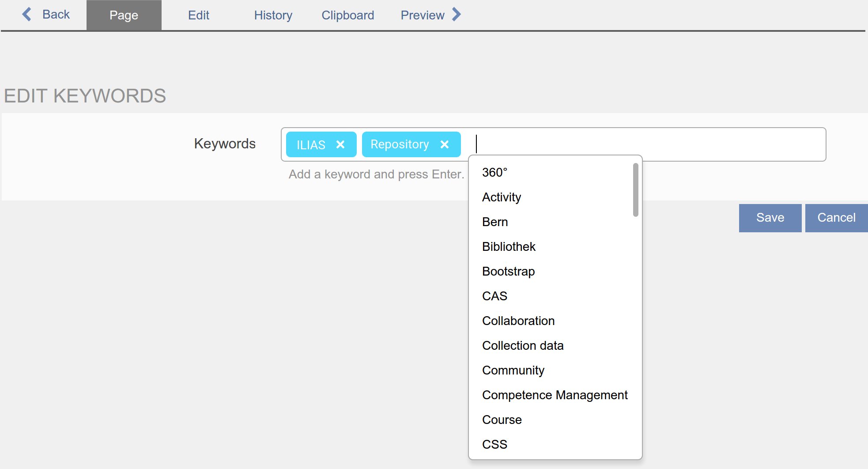This screenshot has height=469, width=868.
Task: Click the suggestion list scrollbar thumb
Action: 635,190
